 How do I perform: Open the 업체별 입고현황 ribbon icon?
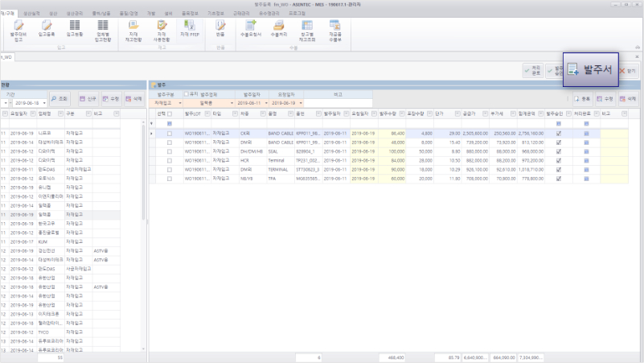[103, 31]
